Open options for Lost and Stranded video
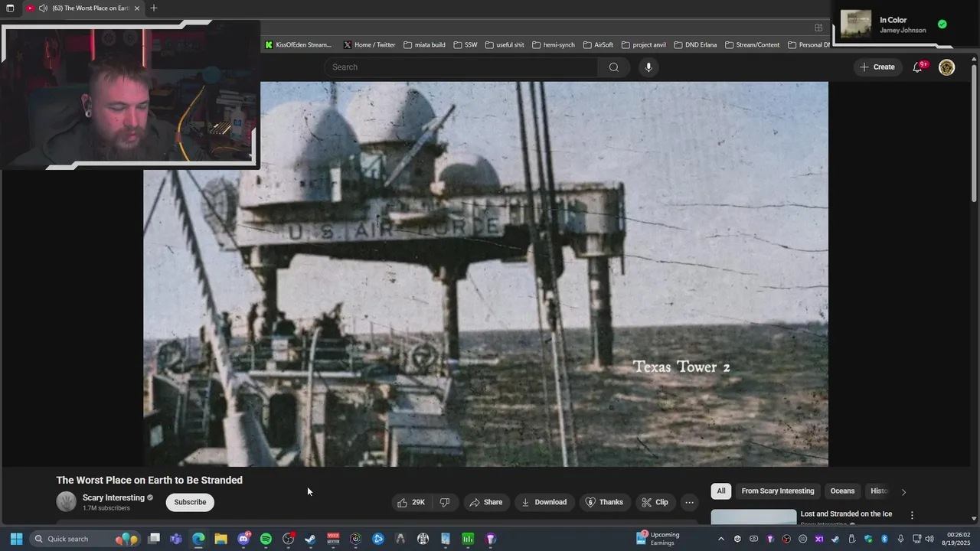The width and height of the screenshot is (980, 551). (x=912, y=515)
